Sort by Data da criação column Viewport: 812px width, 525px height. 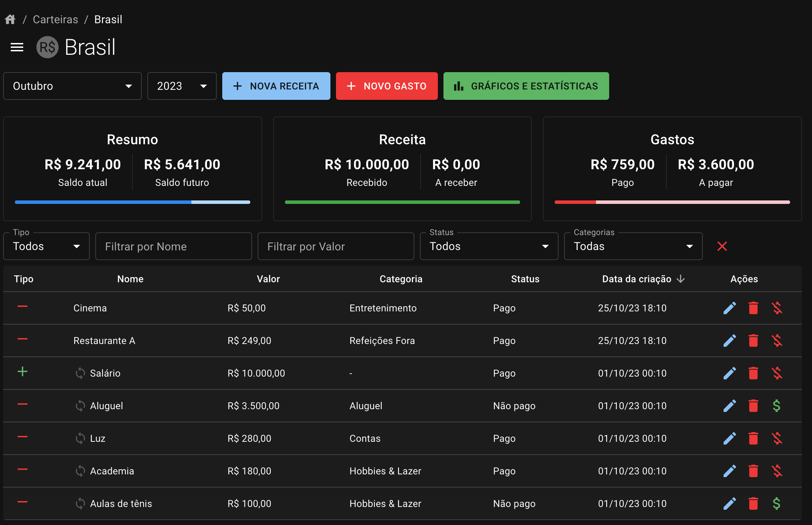point(643,279)
